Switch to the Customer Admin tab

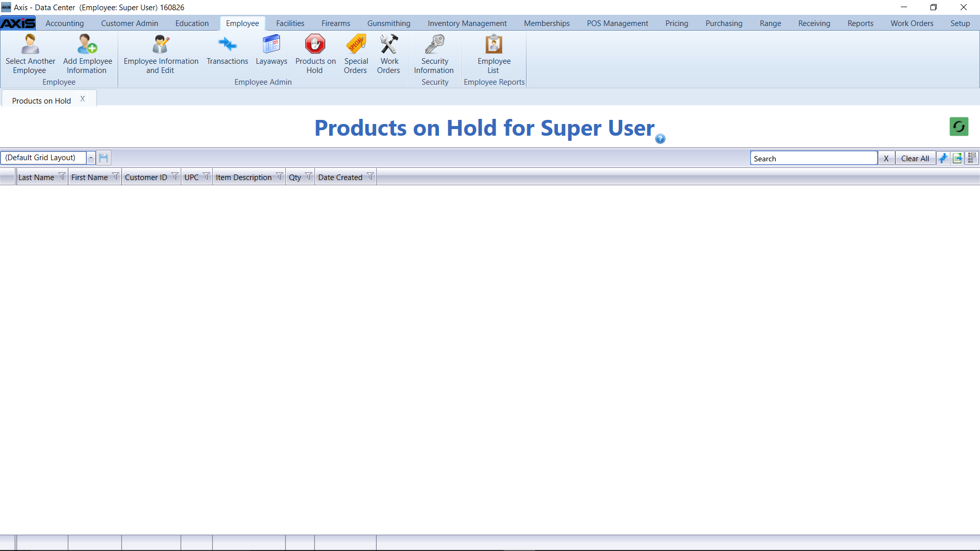pyautogui.click(x=130, y=23)
